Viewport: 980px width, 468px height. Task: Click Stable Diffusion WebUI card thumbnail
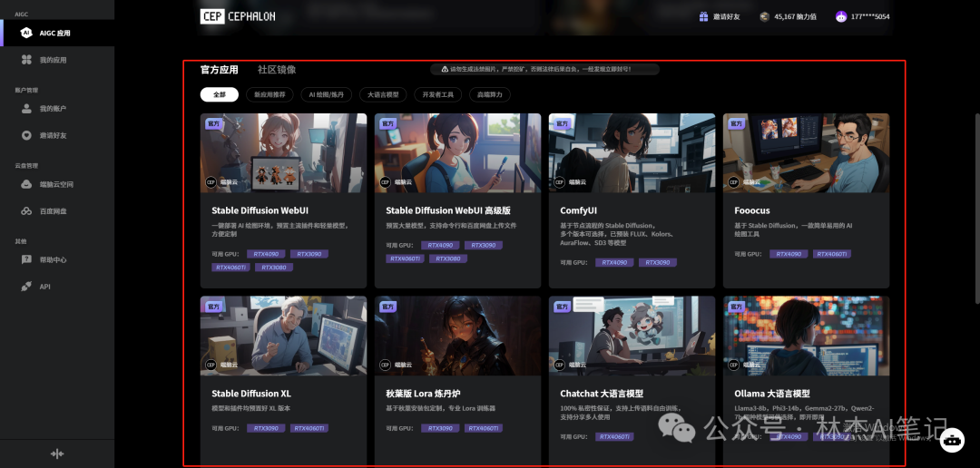coord(283,153)
